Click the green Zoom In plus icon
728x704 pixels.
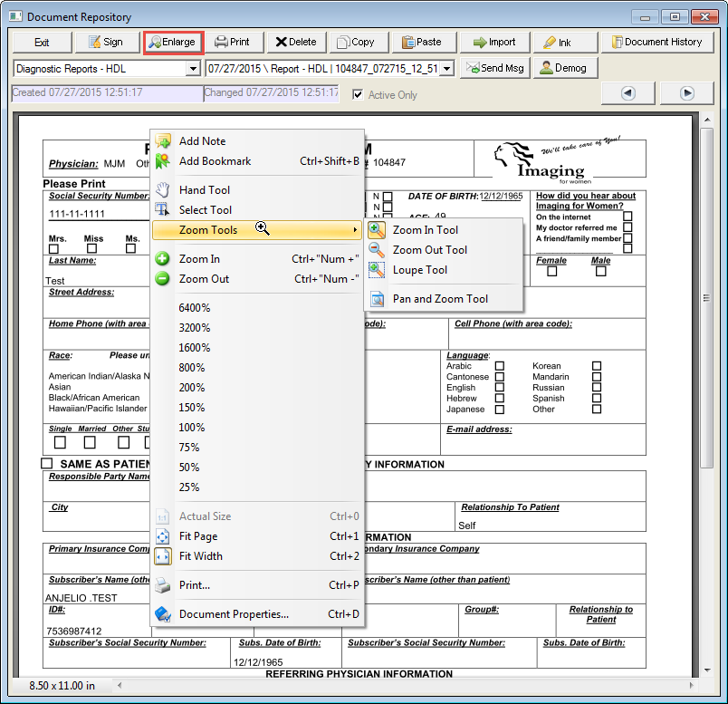(163, 259)
